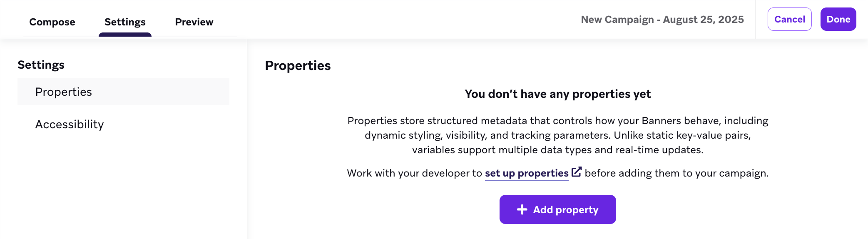Open Accessibility settings in the sidebar
This screenshot has width=868, height=239.
70,124
